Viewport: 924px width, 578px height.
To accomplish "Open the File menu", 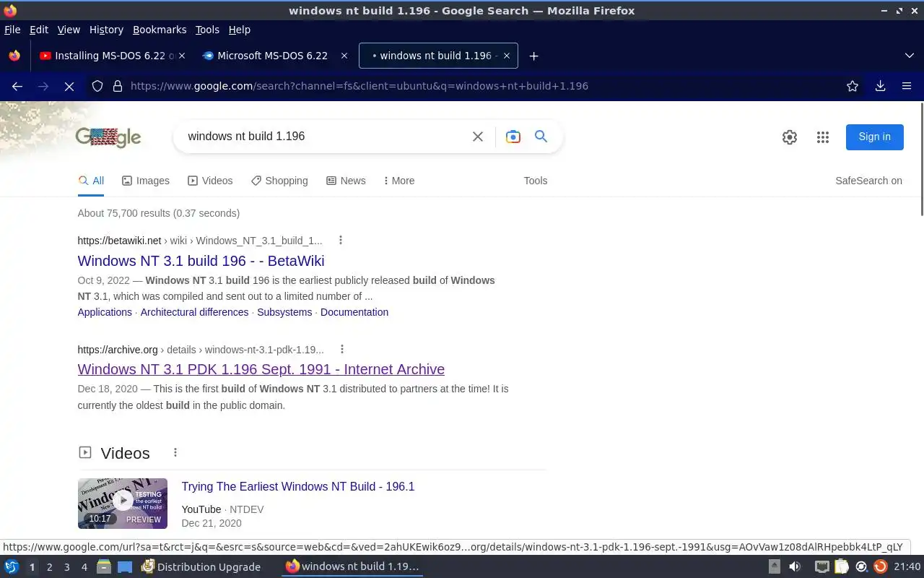I will tap(12, 30).
